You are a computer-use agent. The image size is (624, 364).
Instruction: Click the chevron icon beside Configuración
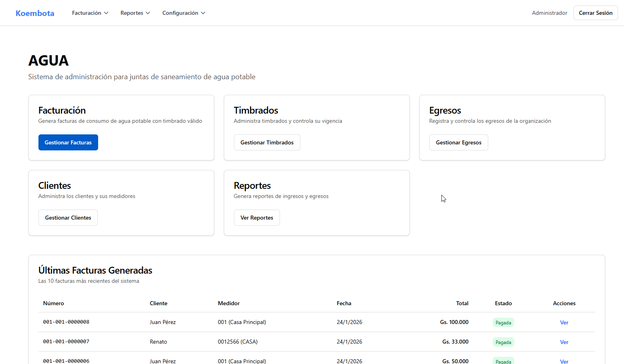coord(203,13)
